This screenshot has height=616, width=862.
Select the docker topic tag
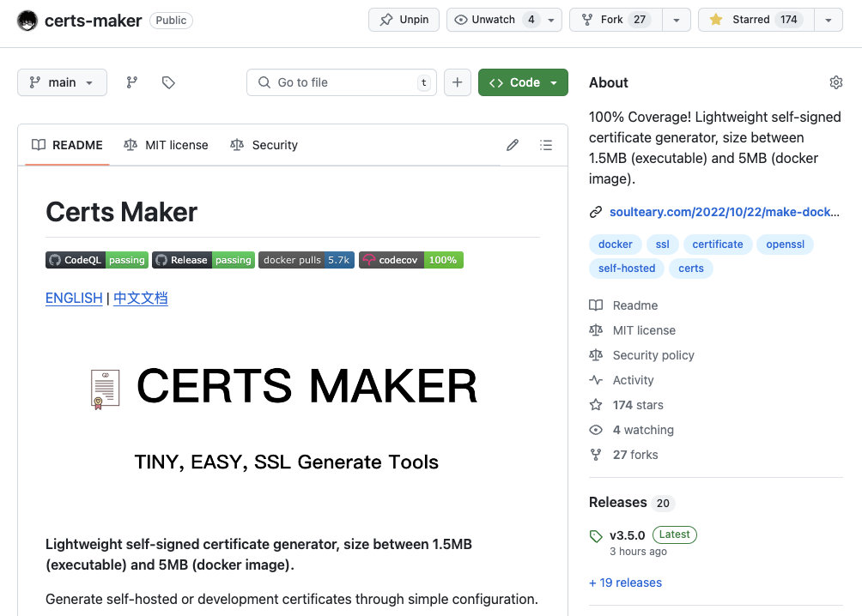[616, 245]
